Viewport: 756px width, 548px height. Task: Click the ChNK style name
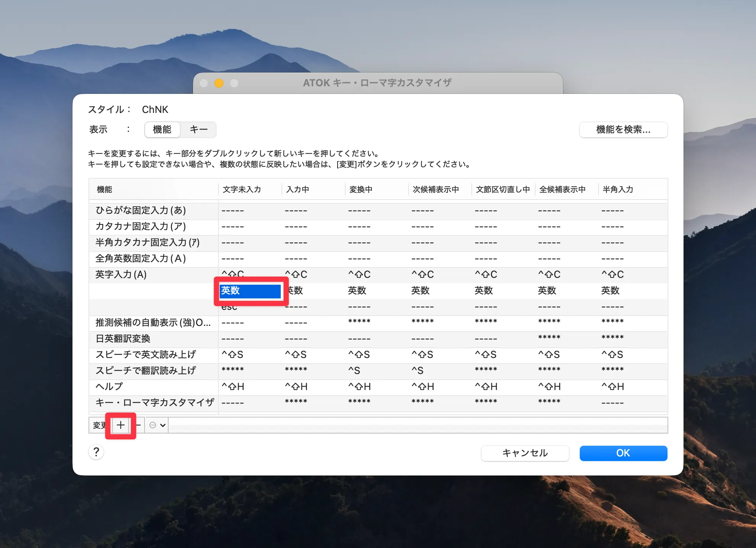(155, 110)
